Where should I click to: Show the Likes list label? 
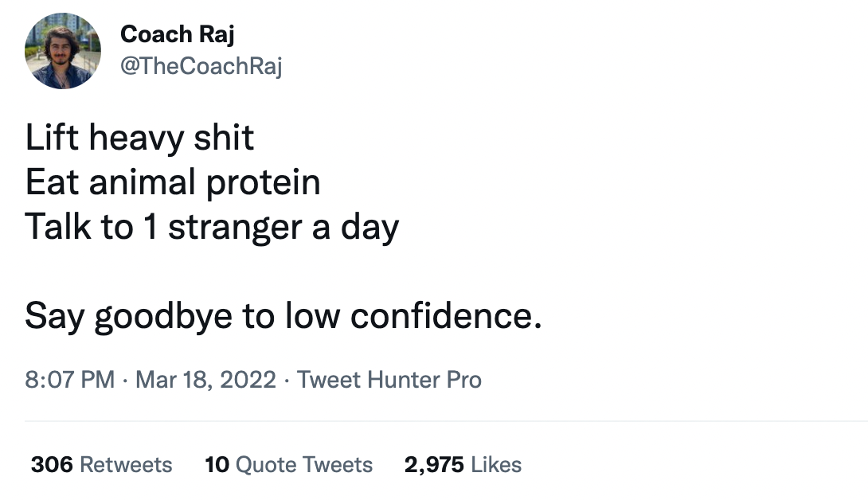496,464
